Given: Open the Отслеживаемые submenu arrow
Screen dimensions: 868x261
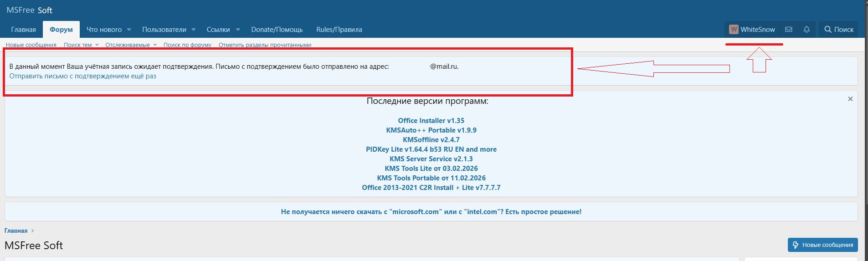Looking at the screenshot, I should (x=155, y=45).
